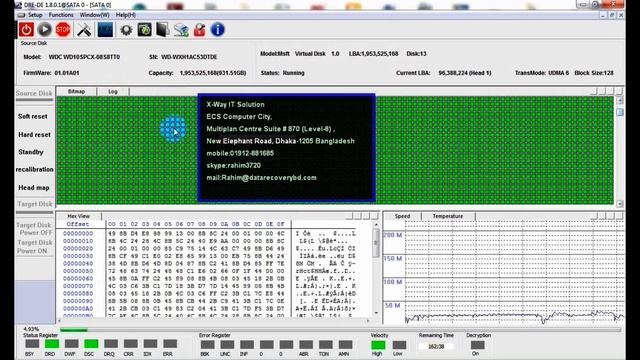Click the red padlock icon
The width and height of the screenshot is (640, 360).
[x=199, y=30]
